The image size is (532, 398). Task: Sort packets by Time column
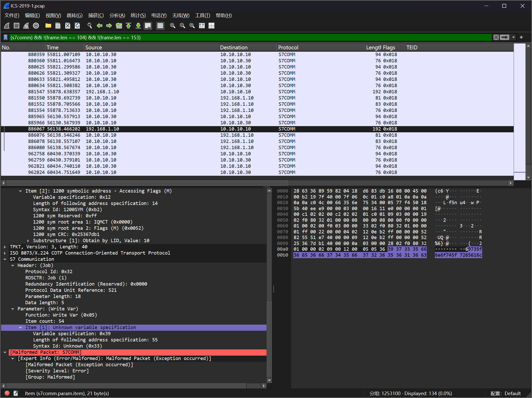tap(65, 48)
